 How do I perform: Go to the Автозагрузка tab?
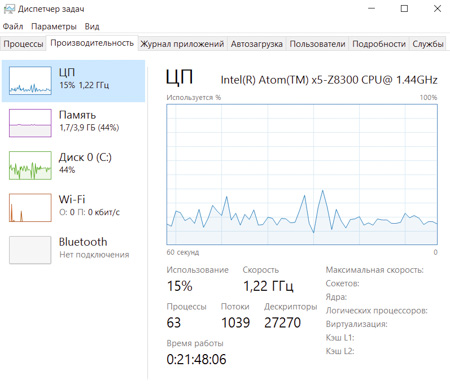pyautogui.click(x=257, y=44)
